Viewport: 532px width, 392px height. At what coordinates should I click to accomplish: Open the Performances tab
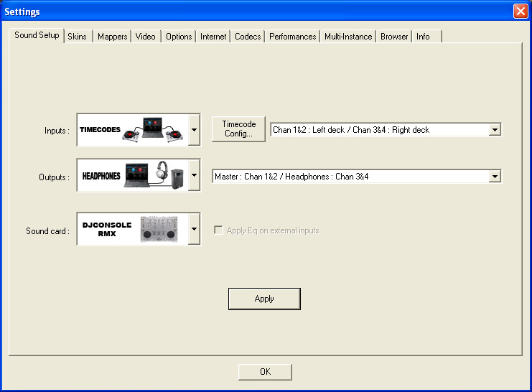(292, 37)
